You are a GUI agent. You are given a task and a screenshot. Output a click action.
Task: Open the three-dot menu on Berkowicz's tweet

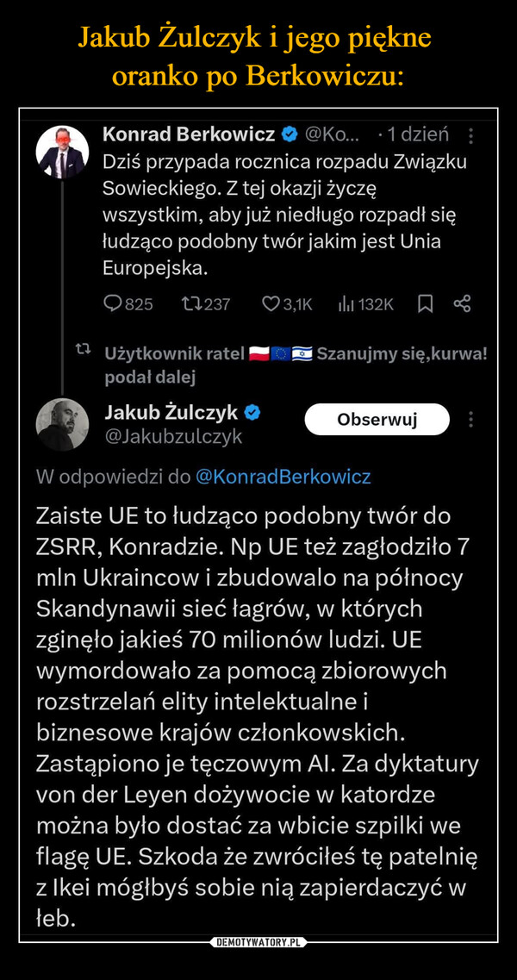pos(470,137)
